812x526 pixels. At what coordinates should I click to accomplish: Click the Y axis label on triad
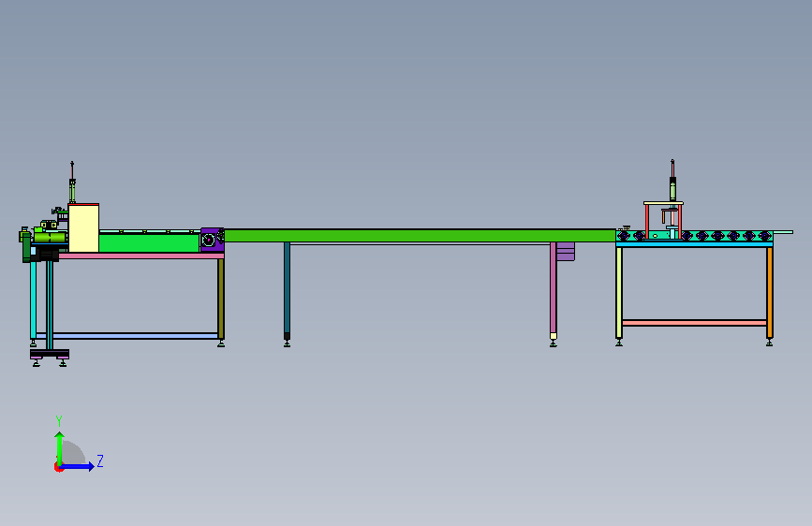[59, 420]
